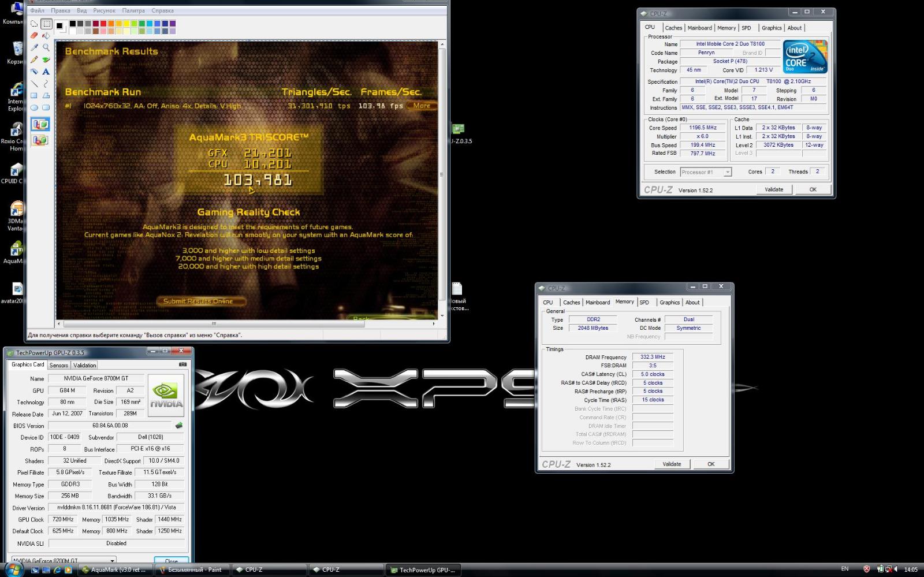
Task: Switch to TechPowerUp GPU-Z taskbar button
Action: pyautogui.click(x=422, y=570)
